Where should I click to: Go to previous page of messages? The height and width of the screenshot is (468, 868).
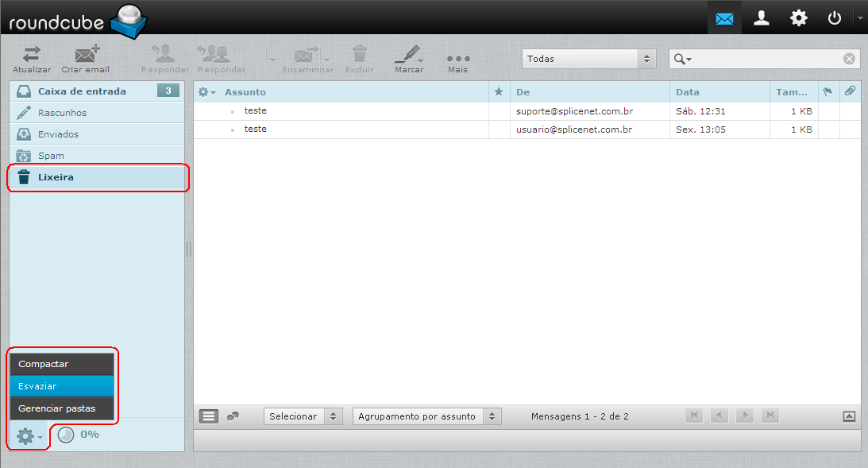(719, 416)
